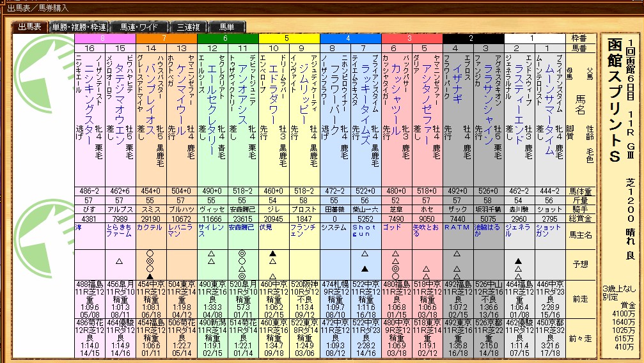Click prediction marks for horse 10
The height and width of the screenshot is (363, 644).
(x=272, y=265)
